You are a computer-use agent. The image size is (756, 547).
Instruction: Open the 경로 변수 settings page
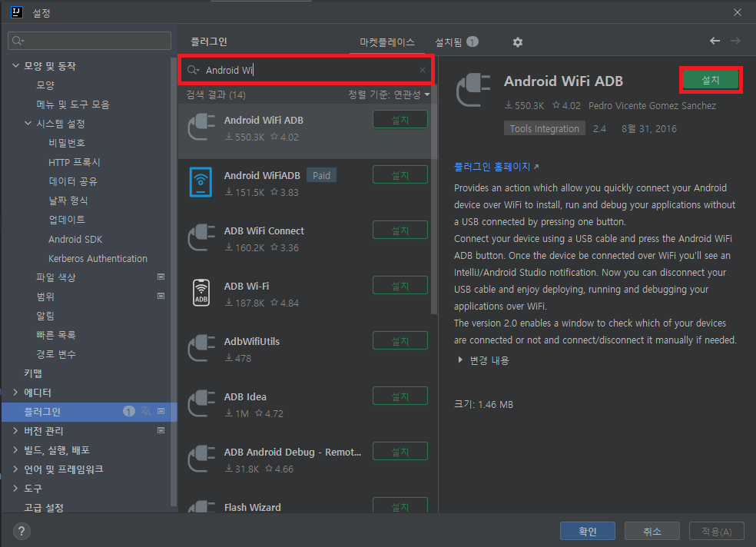56,354
